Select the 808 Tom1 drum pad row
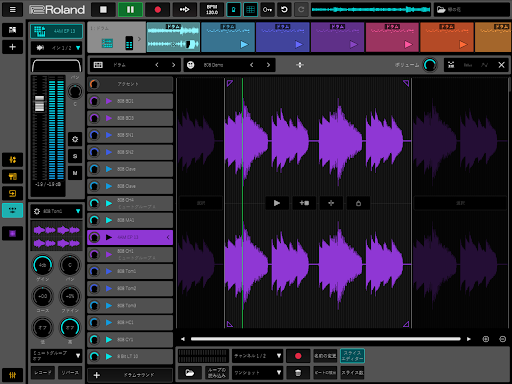The image size is (512, 384). (x=130, y=271)
